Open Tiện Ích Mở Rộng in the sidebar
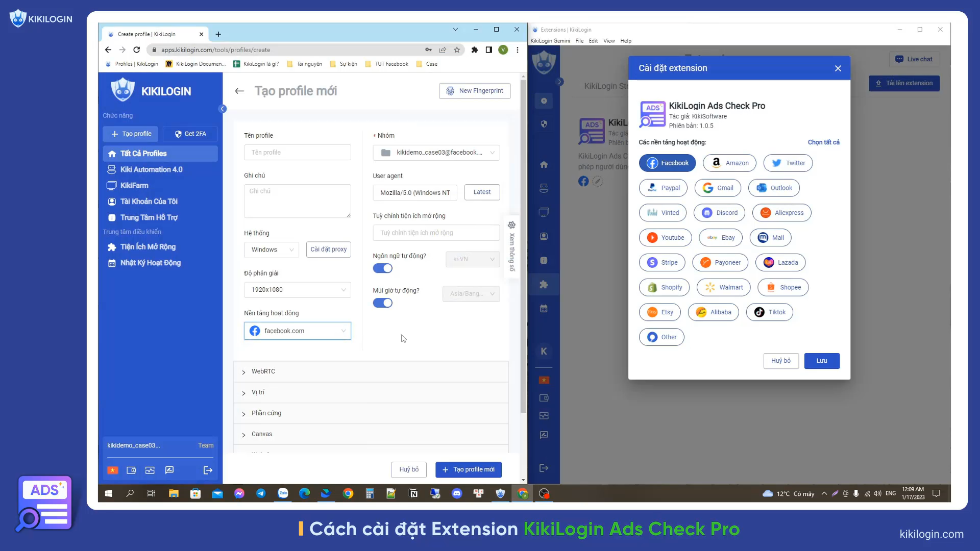Image resolution: width=980 pixels, height=551 pixels. click(148, 247)
